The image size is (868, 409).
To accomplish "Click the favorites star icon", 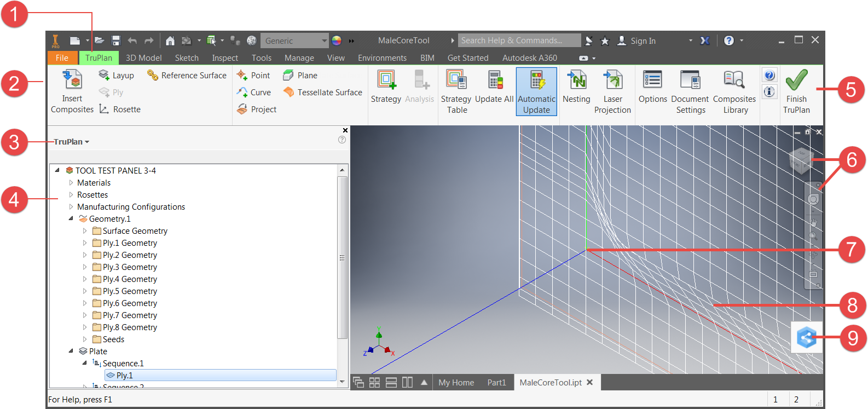I will tap(605, 41).
